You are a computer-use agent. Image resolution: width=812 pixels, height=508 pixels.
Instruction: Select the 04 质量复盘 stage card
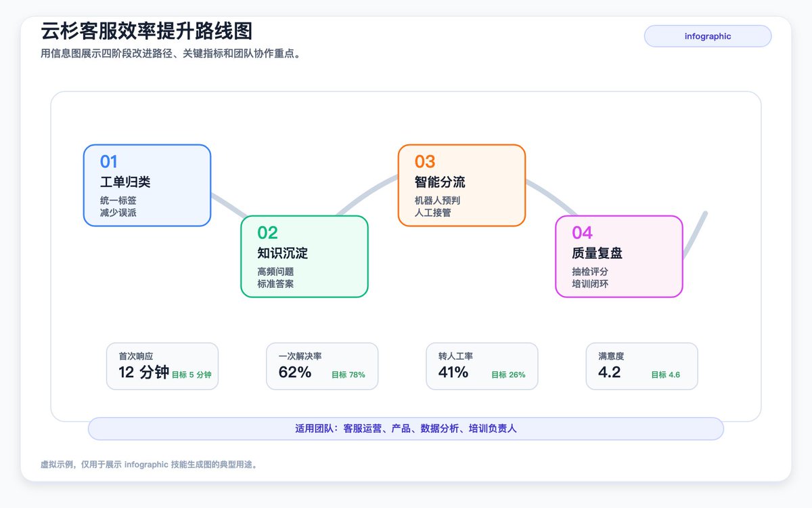pos(619,256)
